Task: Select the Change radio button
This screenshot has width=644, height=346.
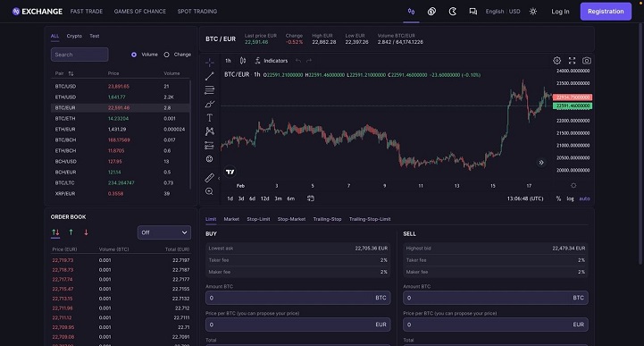Action: (166, 55)
